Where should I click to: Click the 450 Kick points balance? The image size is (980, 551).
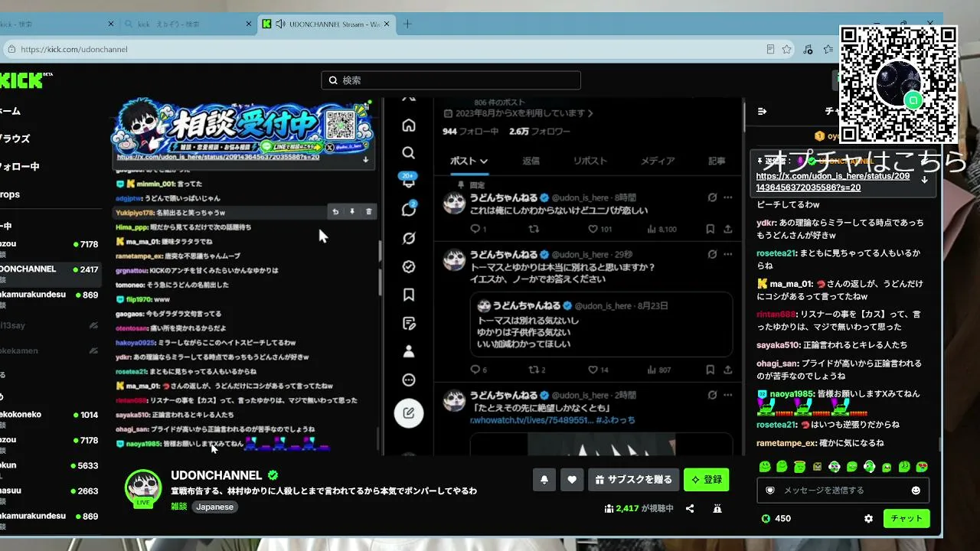click(x=776, y=518)
